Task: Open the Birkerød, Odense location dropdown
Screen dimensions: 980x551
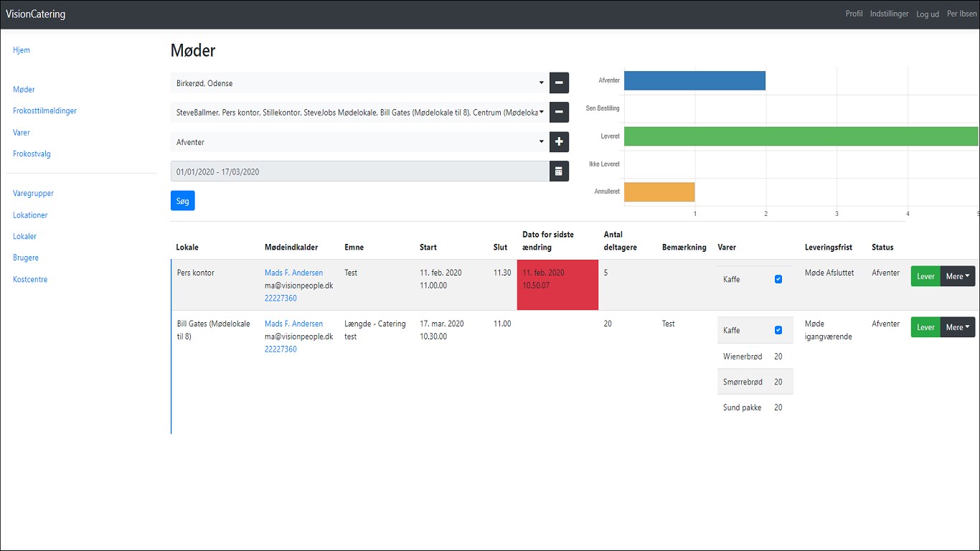Action: [359, 83]
